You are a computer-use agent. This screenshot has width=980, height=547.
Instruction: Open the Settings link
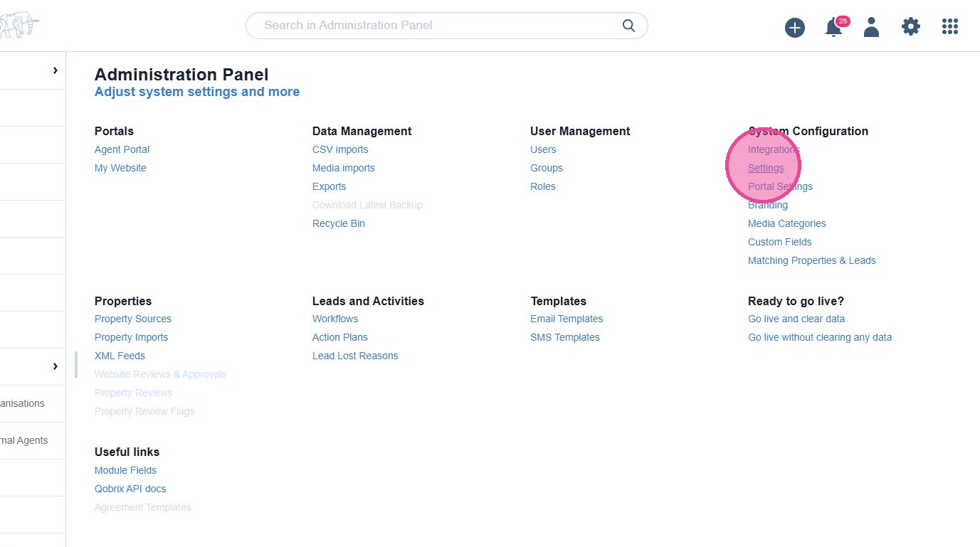pos(766,168)
